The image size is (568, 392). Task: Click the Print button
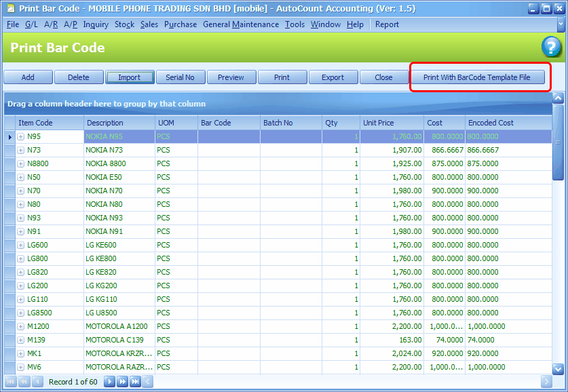click(x=282, y=77)
